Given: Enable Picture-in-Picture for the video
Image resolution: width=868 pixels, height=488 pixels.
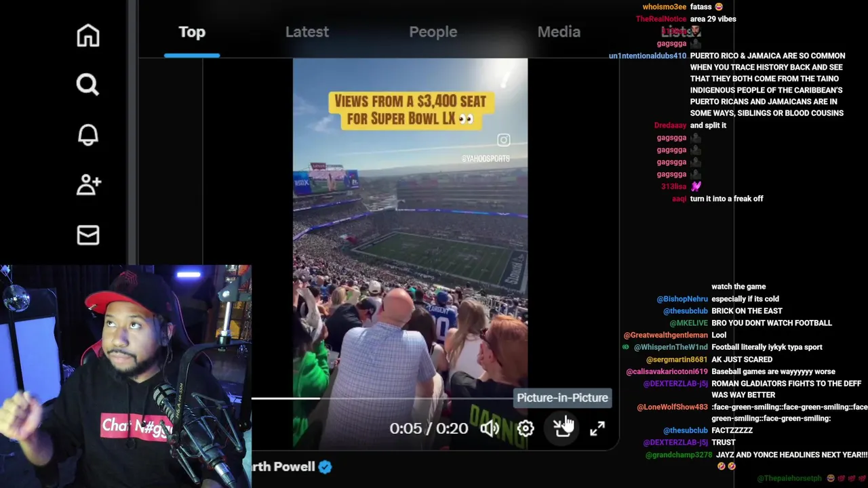Looking at the screenshot, I should coord(562,428).
